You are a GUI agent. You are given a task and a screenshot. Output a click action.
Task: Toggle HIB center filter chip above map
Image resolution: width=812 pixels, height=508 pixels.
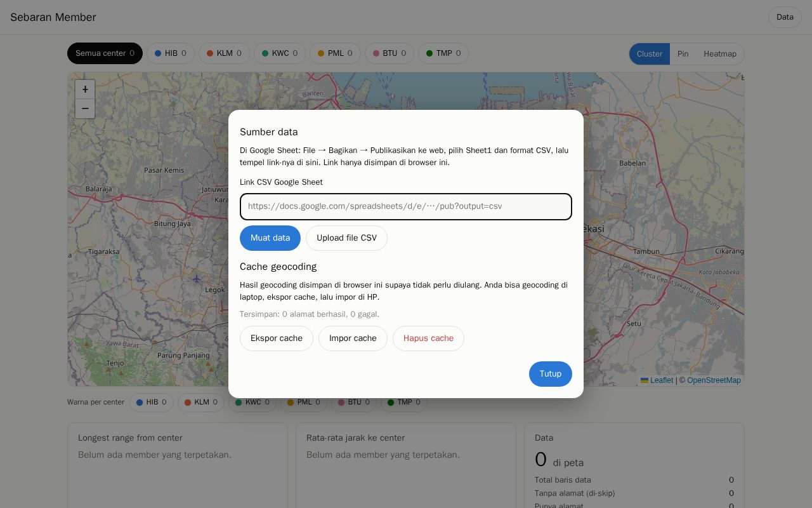coord(171,53)
